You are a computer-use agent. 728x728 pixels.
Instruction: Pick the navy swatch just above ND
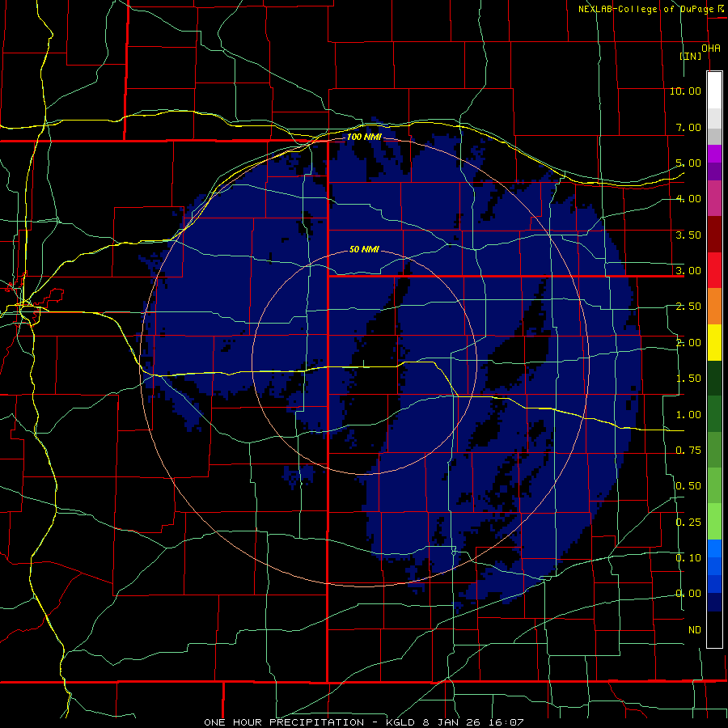click(714, 603)
